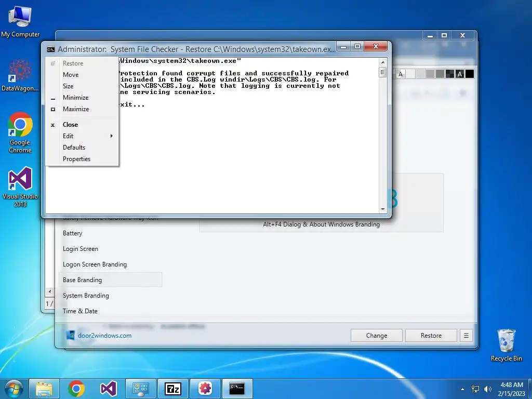Minimize the System File Checker console
Screen dimensions: 532x399
[x=343, y=46]
